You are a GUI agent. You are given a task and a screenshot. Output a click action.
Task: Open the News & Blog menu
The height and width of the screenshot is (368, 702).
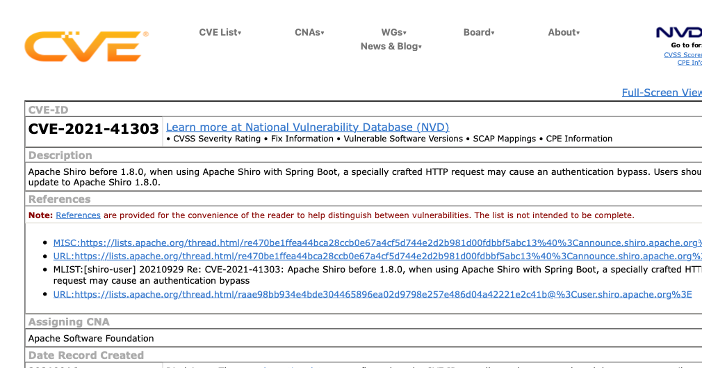391,46
